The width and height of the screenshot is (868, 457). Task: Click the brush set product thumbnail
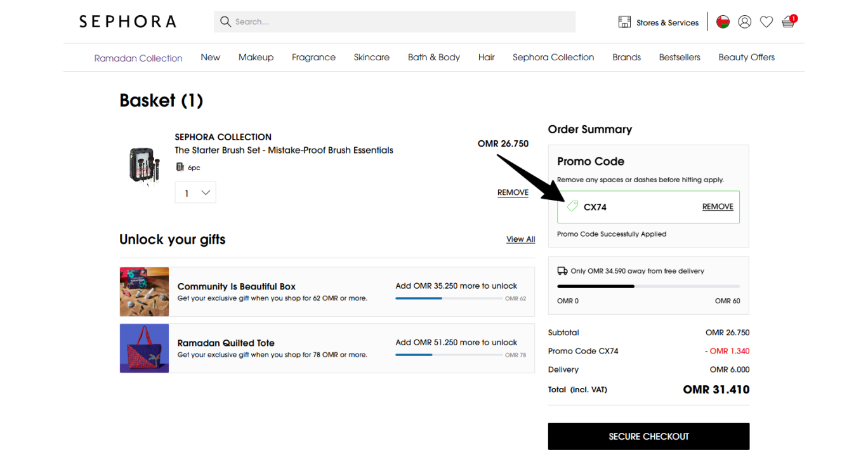click(x=144, y=166)
